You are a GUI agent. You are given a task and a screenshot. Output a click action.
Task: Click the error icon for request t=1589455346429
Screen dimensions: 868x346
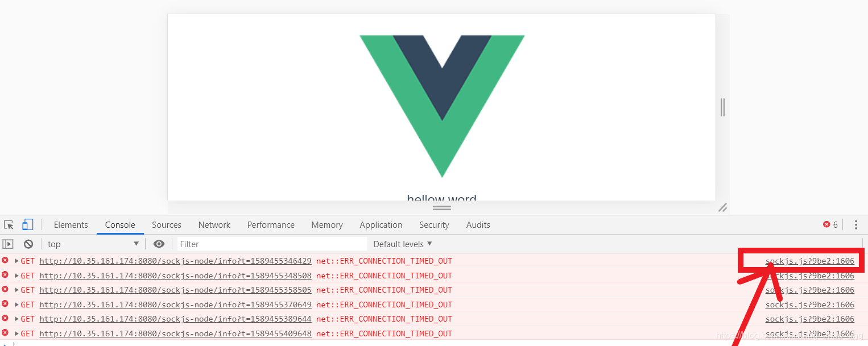tap(5, 260)
